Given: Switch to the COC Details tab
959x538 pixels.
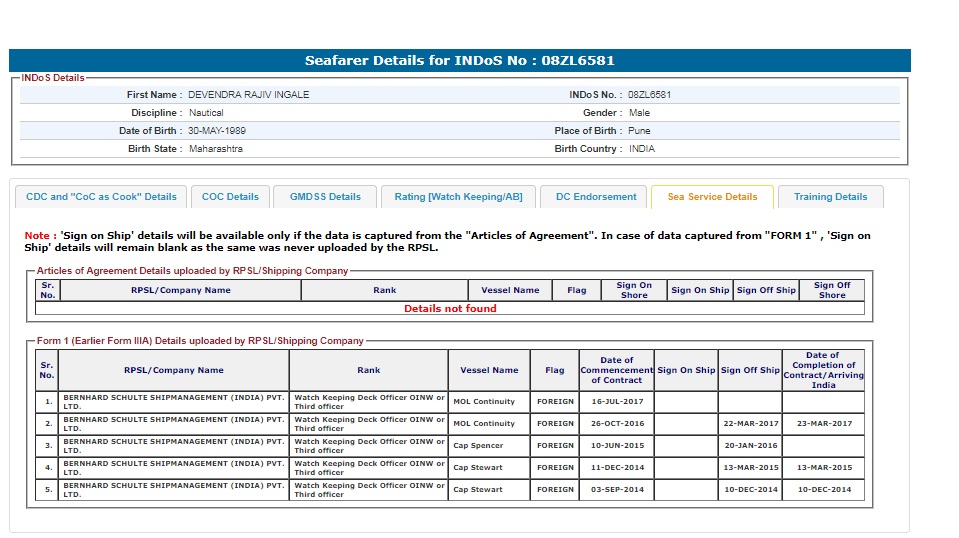Looking at the screenshot, I should coord(230,197).
